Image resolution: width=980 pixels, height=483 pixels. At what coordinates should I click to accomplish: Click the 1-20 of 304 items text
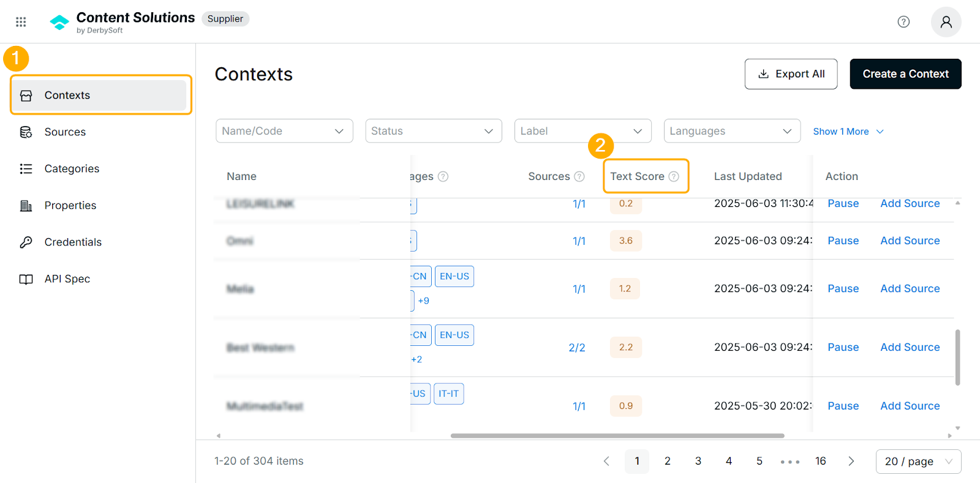259,461
